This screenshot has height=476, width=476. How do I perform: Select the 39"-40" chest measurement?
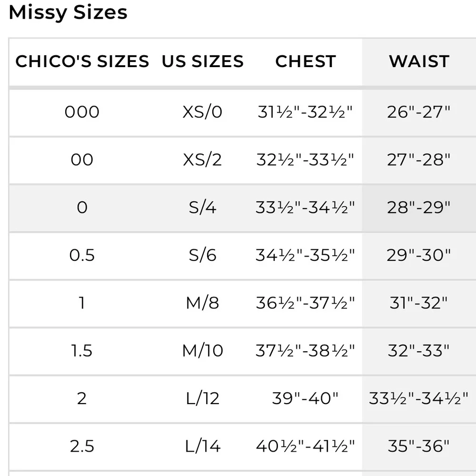click(x=305, y=398)
